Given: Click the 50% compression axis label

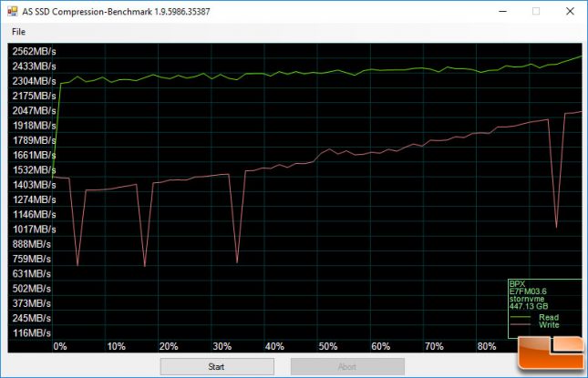Looking at the screenshot, I should (328, 346).
